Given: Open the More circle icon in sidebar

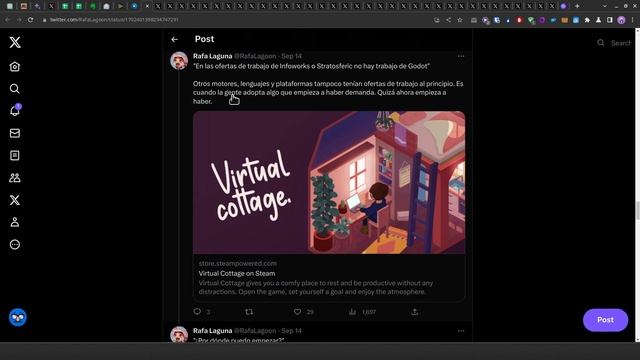Looking at the screenshot, I should tap(15, 244).
